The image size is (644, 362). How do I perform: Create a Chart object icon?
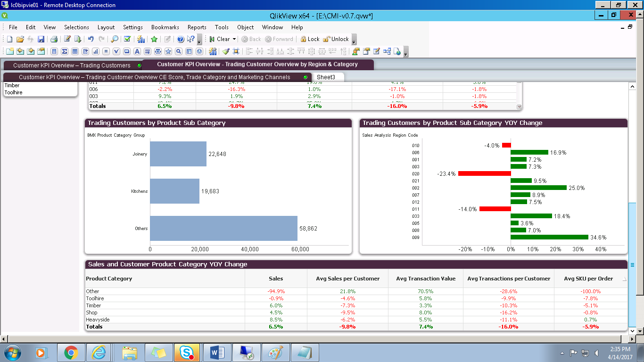tap(96, 51)
